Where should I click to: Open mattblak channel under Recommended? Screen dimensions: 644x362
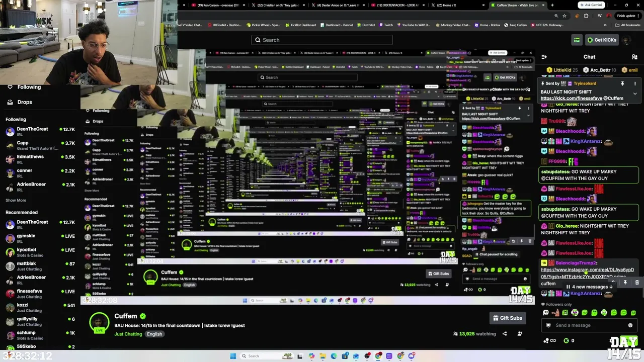(40, 266)
